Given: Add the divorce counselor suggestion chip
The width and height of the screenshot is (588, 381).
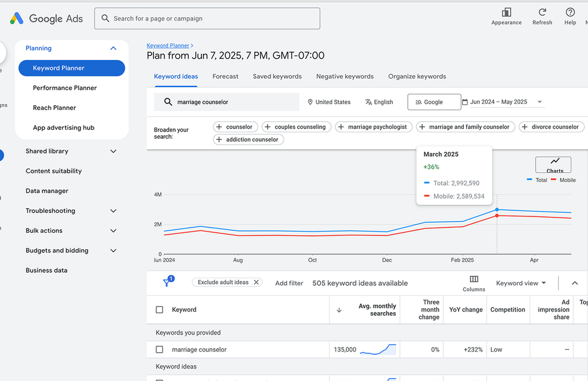Looking at the screenshot, I should [x=552, y=127].
